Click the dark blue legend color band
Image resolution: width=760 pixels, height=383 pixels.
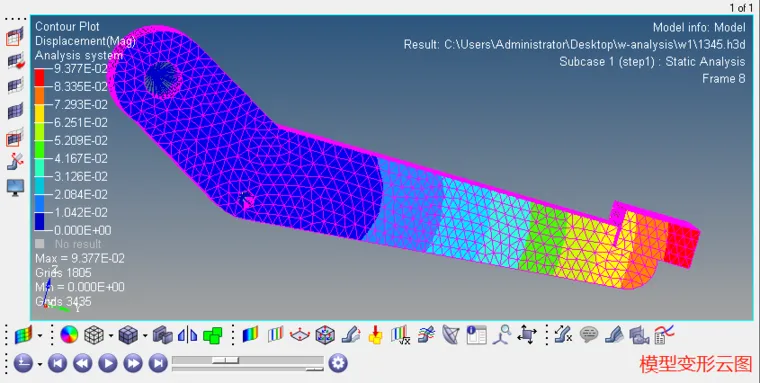(x=39, y=221)
